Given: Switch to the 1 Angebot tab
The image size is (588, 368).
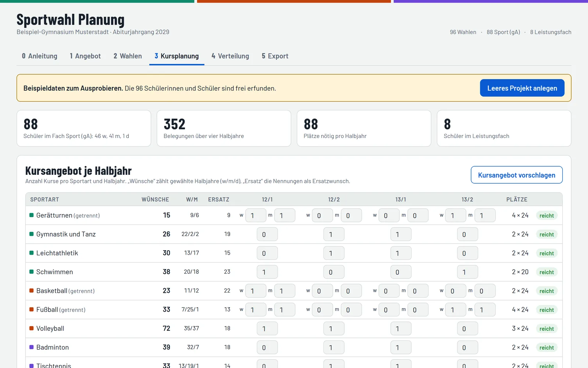Looking at the screenshot, I should 85,56.
